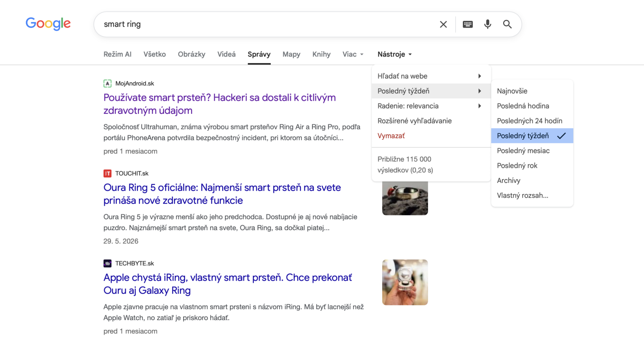
Task: Click date 29. 5. 2026
Action: (121, 241)
